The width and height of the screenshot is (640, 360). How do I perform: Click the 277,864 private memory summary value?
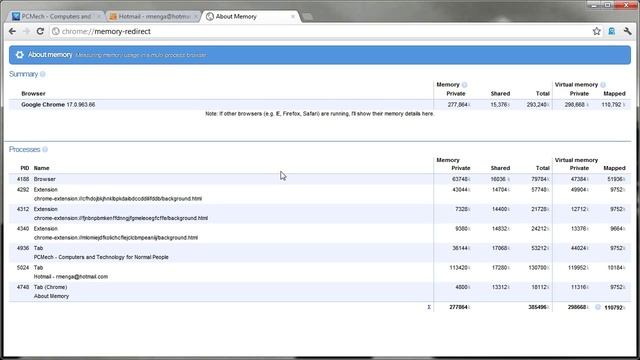click(x=457, y=105)
